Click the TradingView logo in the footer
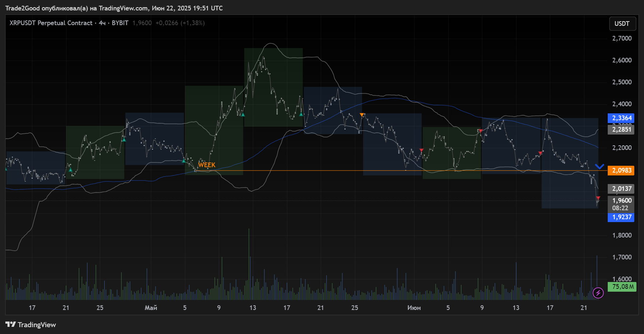Viewport: 644px width, 334px height. click(x=31, y=325)
